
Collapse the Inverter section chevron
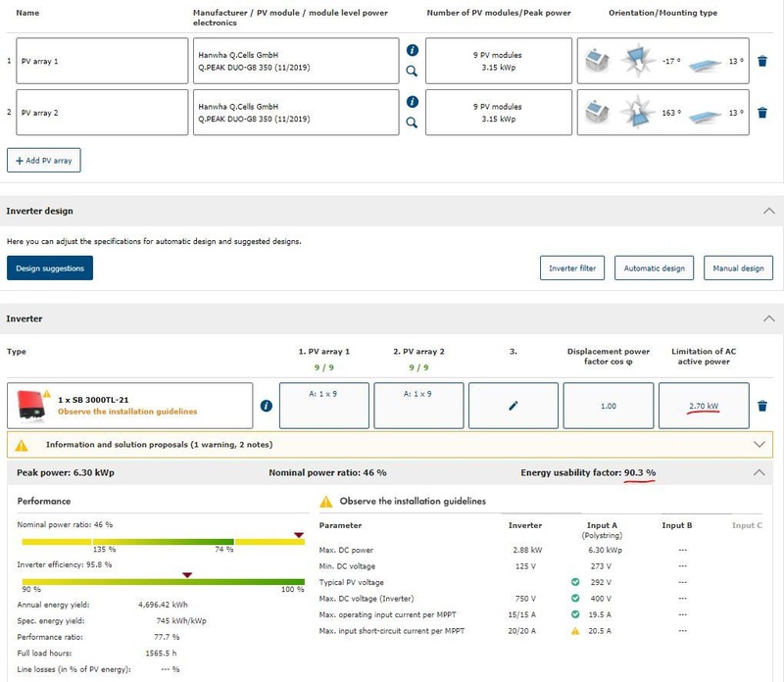point(767,318)
